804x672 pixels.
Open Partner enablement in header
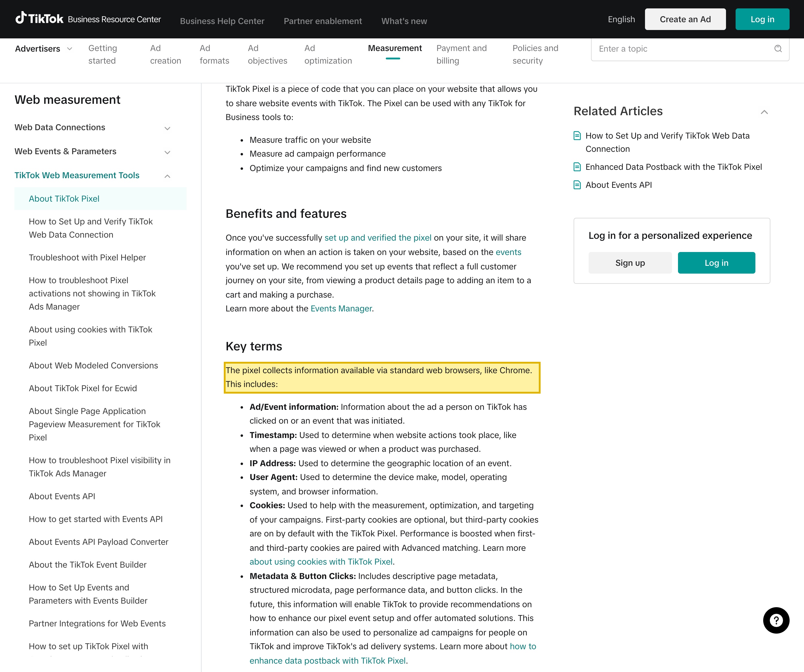point(323,21)
